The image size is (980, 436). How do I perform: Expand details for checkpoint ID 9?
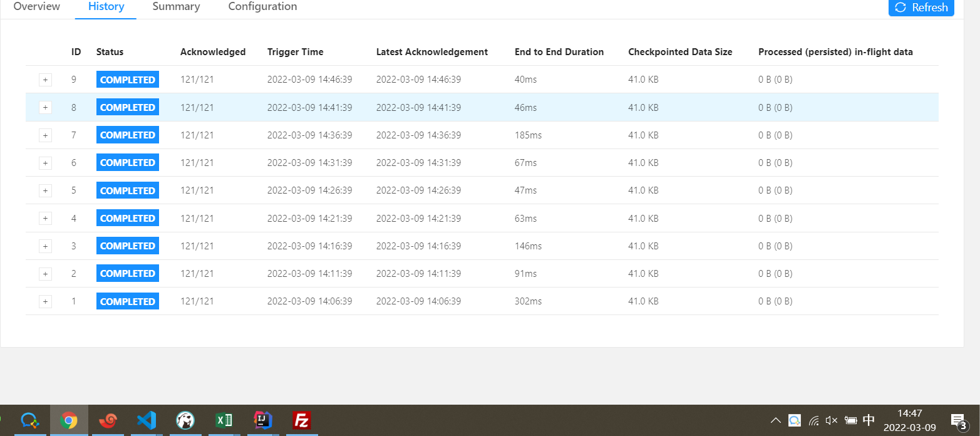point(45,80)
